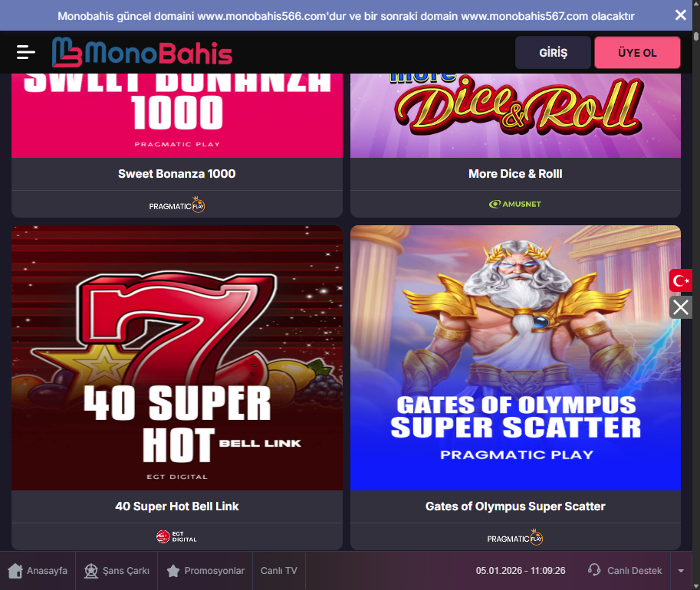This screenshot has width=700, height=590.
Task: Open Gates of Olympus Super Scatter thumbnail
Action: pyautogui.click(x=516, y=358)
